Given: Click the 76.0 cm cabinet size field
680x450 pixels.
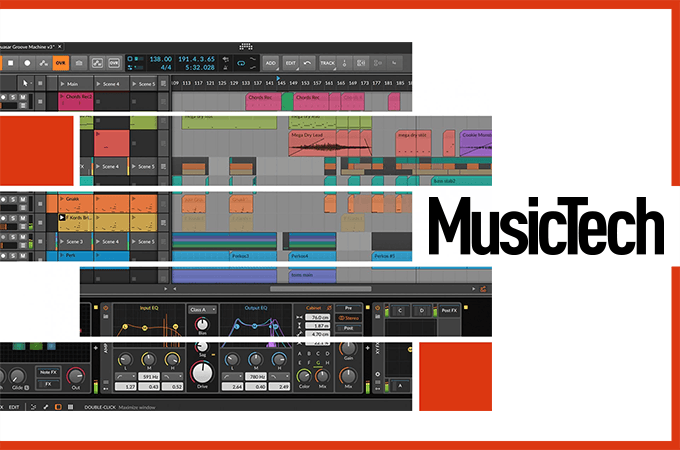Looking at the screenshot, I should [x=317, y=317].
